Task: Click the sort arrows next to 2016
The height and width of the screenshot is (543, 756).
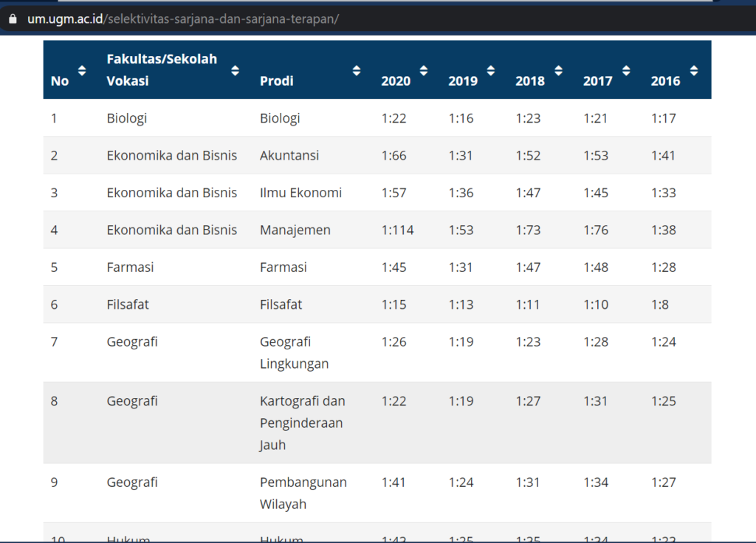Action: coord(694,70)
